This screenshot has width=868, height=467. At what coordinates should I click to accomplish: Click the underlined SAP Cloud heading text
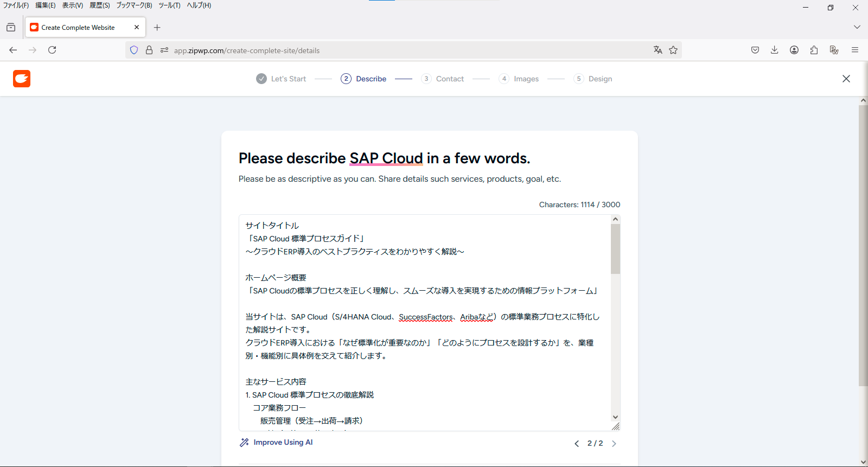coord(386,158)
